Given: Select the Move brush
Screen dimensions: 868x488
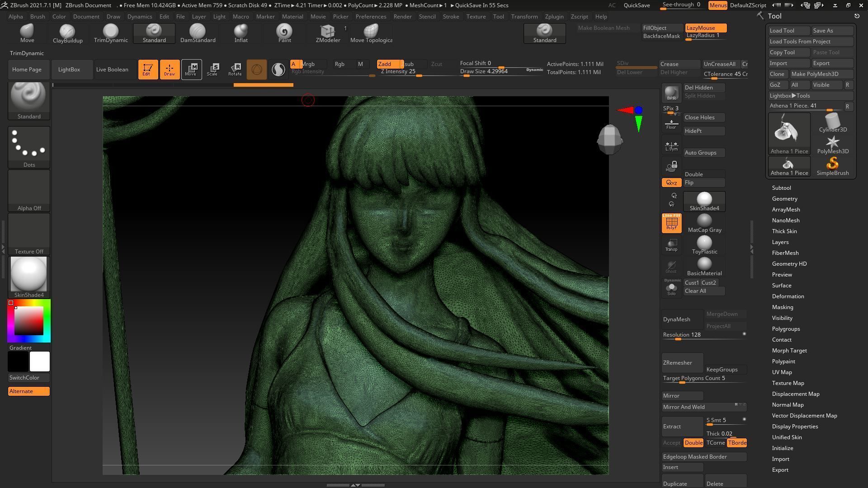Looking at the screenshot, I should [27, 33].
